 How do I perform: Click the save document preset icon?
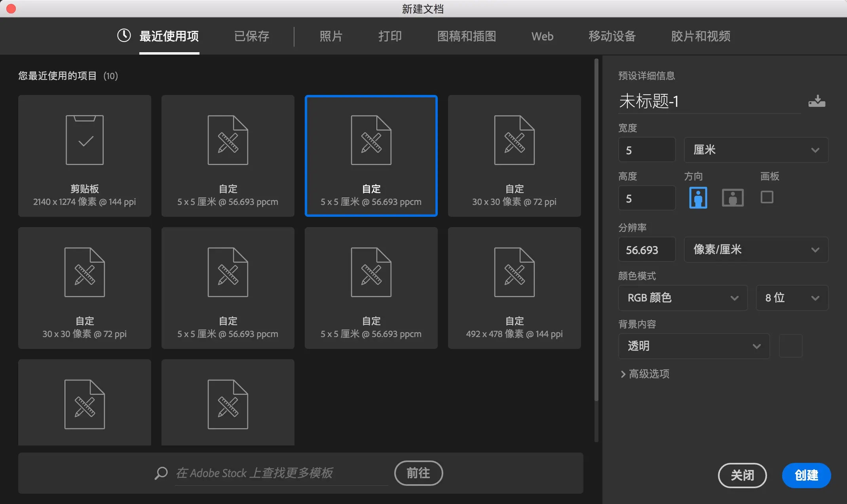[x=817, y=101]
